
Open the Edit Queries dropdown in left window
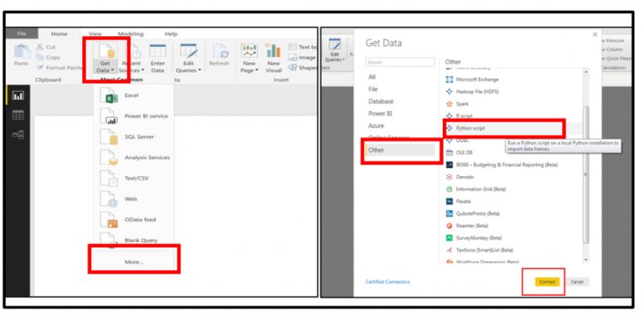[188, 59]
